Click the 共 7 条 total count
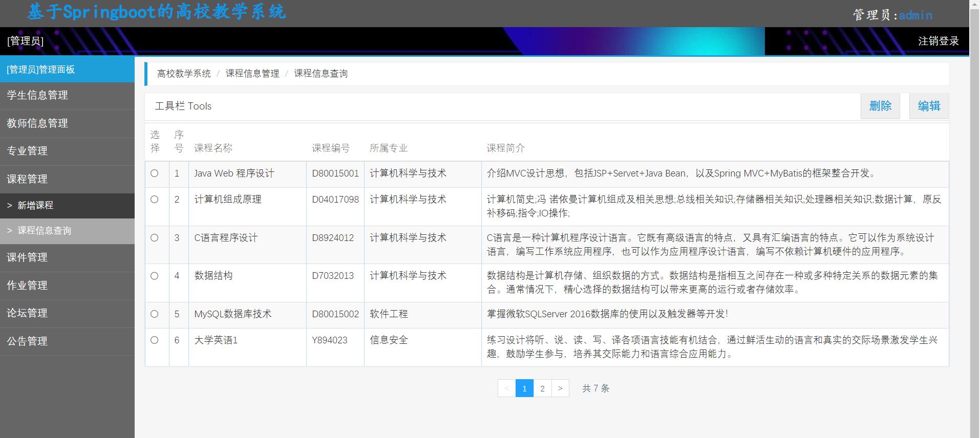980x438 pixels. (595, 389)
